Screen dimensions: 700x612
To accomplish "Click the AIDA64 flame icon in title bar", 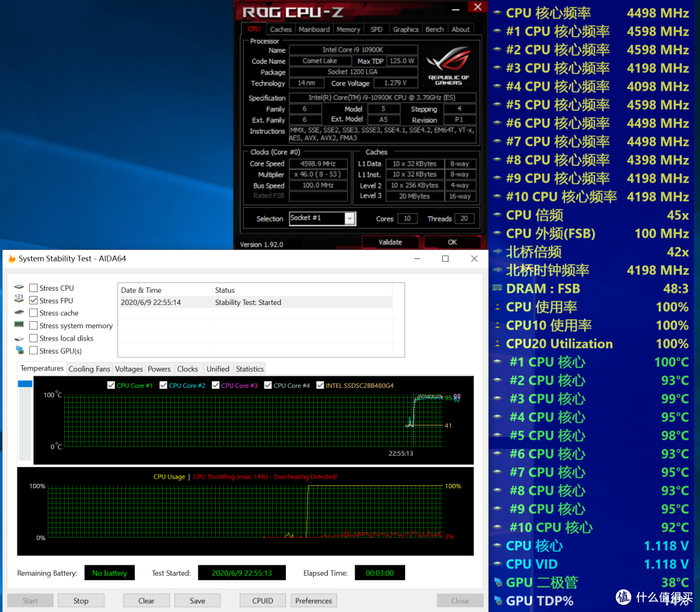I will point(12,258).
